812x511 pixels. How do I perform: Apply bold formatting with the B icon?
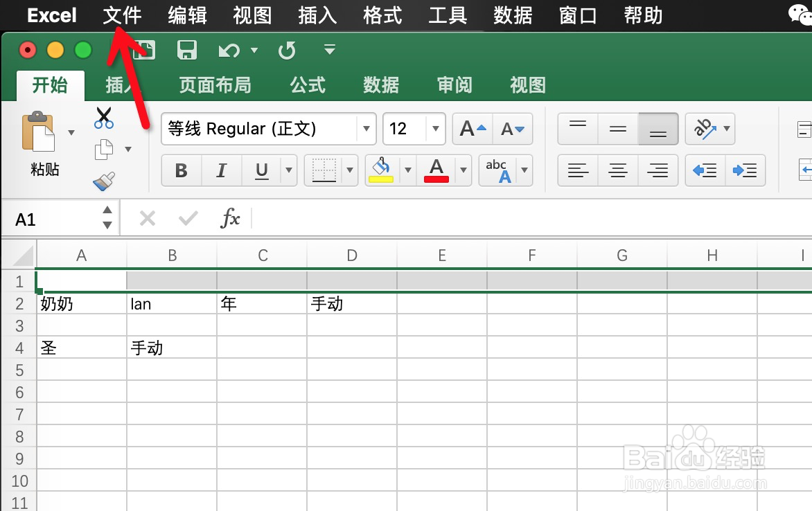point(181,170)
